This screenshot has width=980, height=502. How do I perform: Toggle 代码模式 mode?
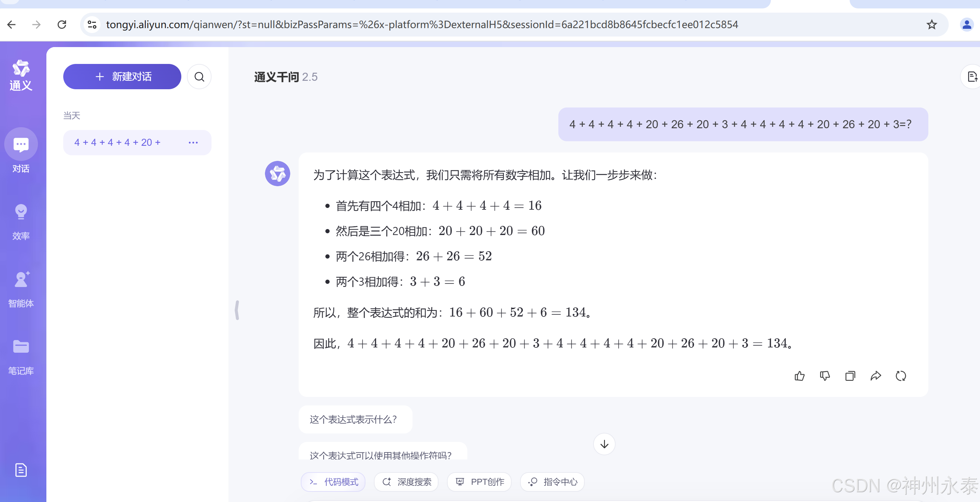tap(333, 482)
